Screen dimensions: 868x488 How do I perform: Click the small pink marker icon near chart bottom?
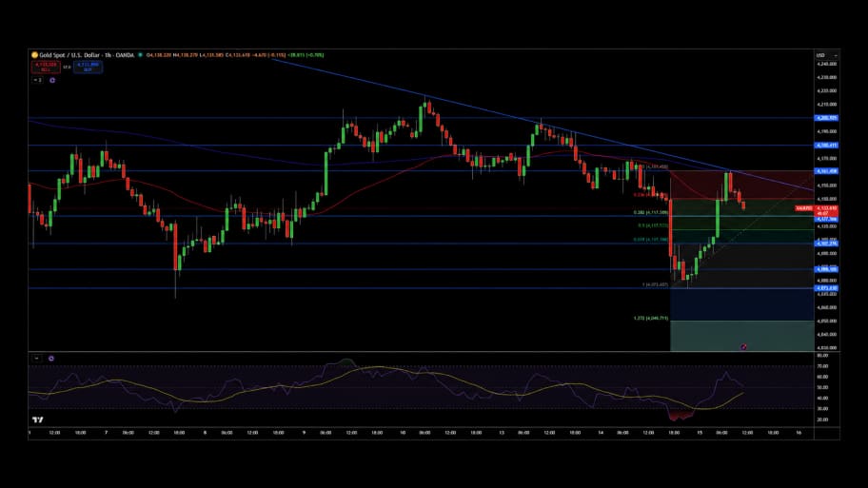[x=743, y=347]
